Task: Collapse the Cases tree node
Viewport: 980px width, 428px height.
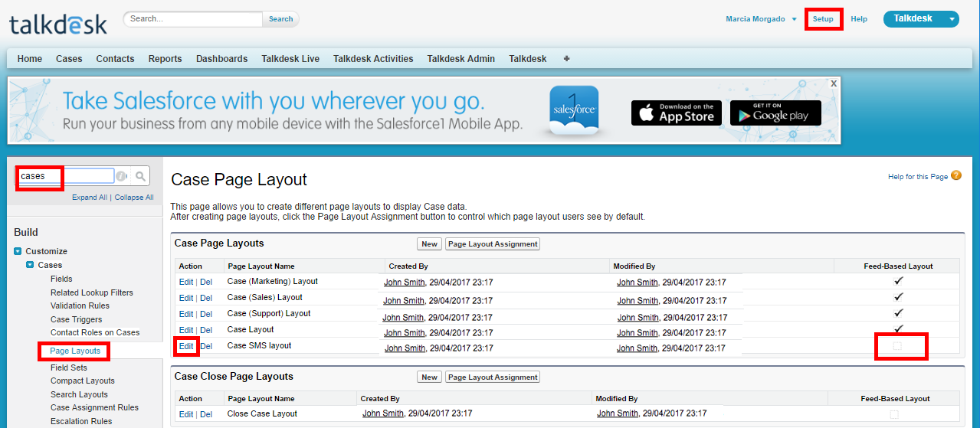Action: (x=30, y=265)
